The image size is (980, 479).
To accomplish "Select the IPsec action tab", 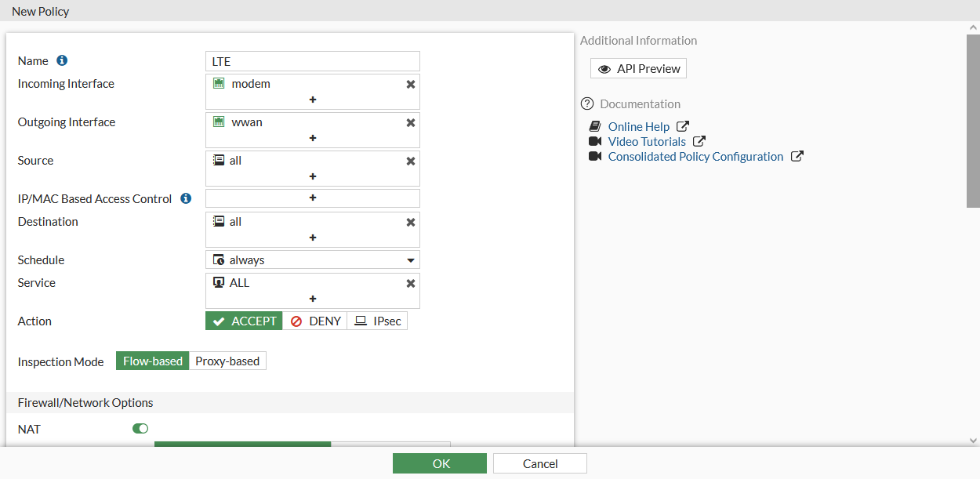I will pyautogui.click(x=377, y=321).
